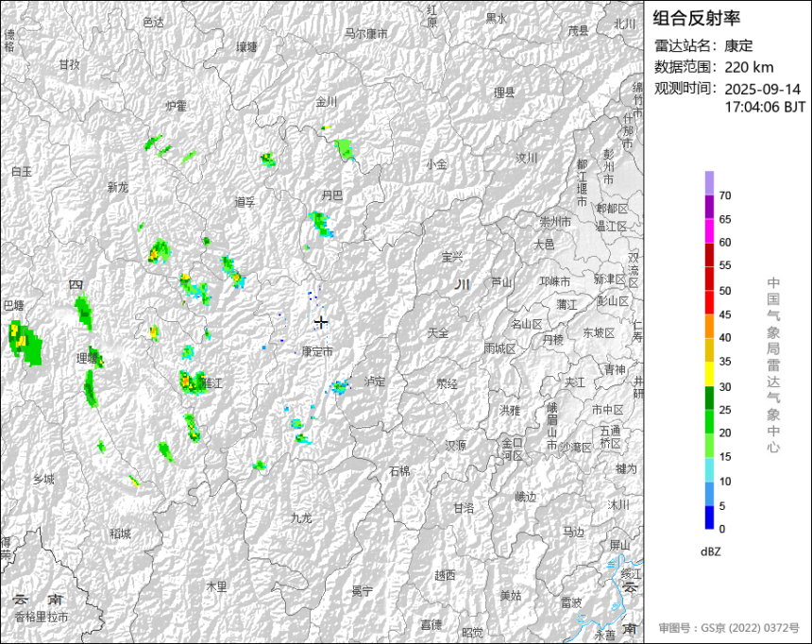This screenshot has width=812, height=644.
Task: Click the 雷波 map label
Action: tap(571, 602)
